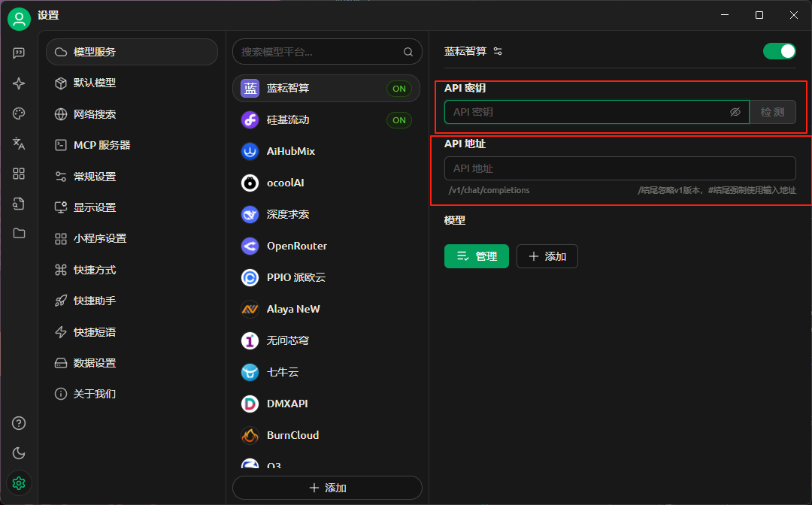Select the OpenRouter provider name

[297, 246]
